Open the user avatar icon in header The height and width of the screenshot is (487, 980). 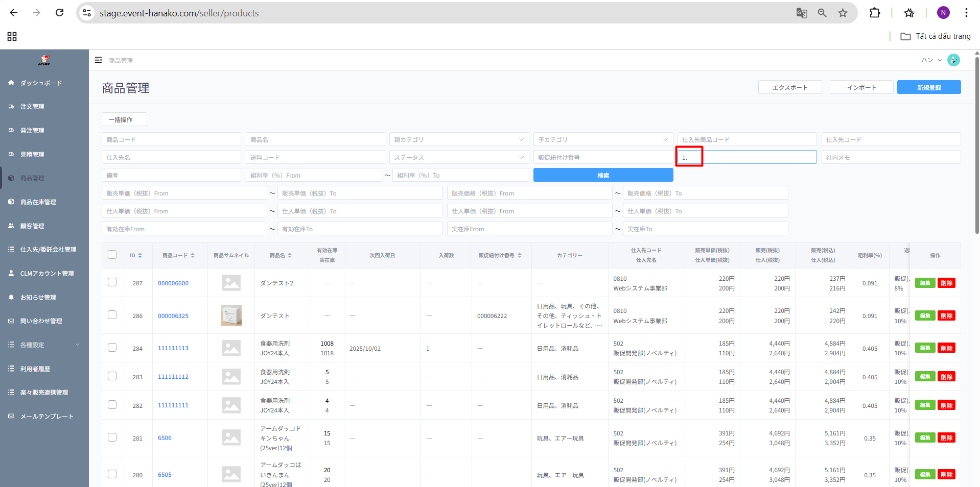tap(953, 60)
